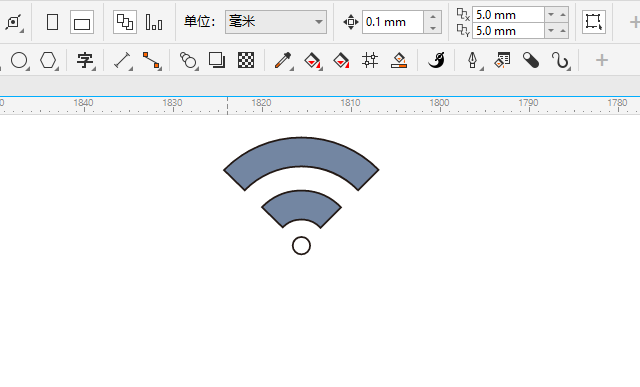Select the Text tool (字)
Image resolution: width=640 pixels, height=387 pixels.
click(85, 61)
